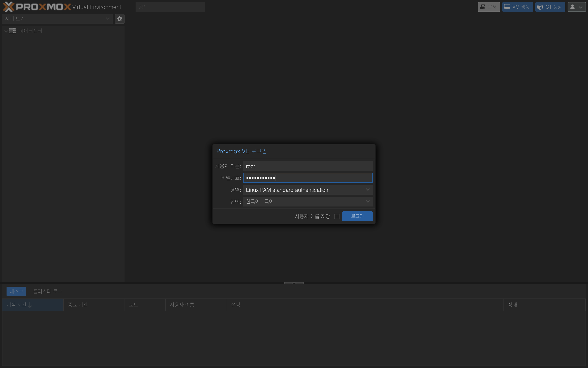The image size is (588, 368).
Task: Click the datacenter server icon in tree
Action: click(x=12, y=31)
